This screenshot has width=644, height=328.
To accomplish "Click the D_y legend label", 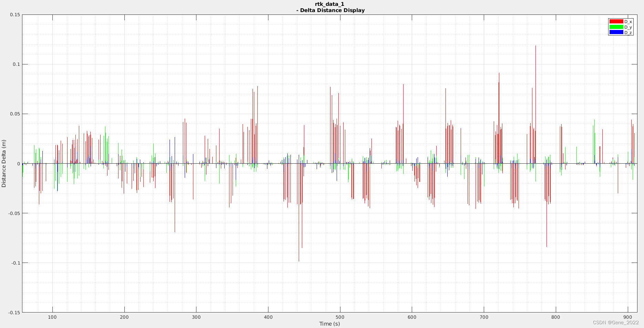I will (x=628, y=27).
